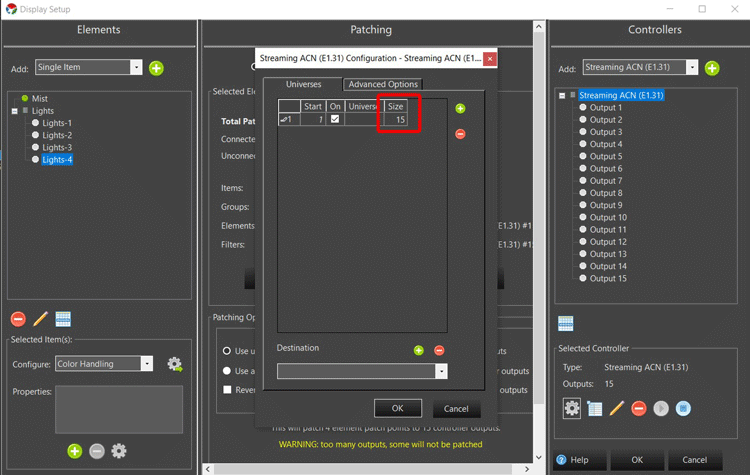Click Display Setup application logo icon
The height and width of the screenshot is (475, 750).
tap(11, 9)
